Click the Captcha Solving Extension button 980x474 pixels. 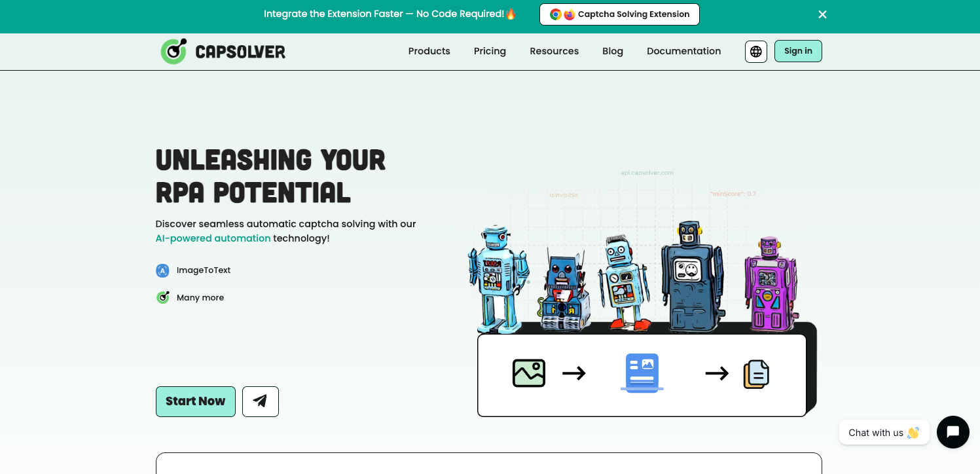click(x=619, y=14)
